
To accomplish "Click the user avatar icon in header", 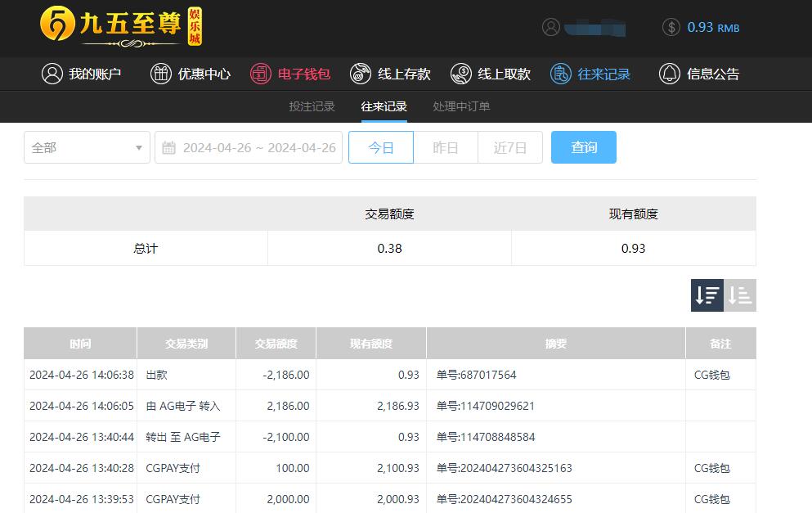I will (x=551, y=27).
